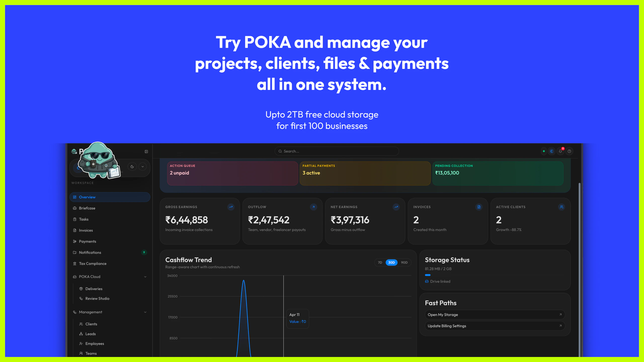Image resolution: width=644 pixels, height=362 pixels.
Task: Click Invoices card document icon
Action: (479, 207)
